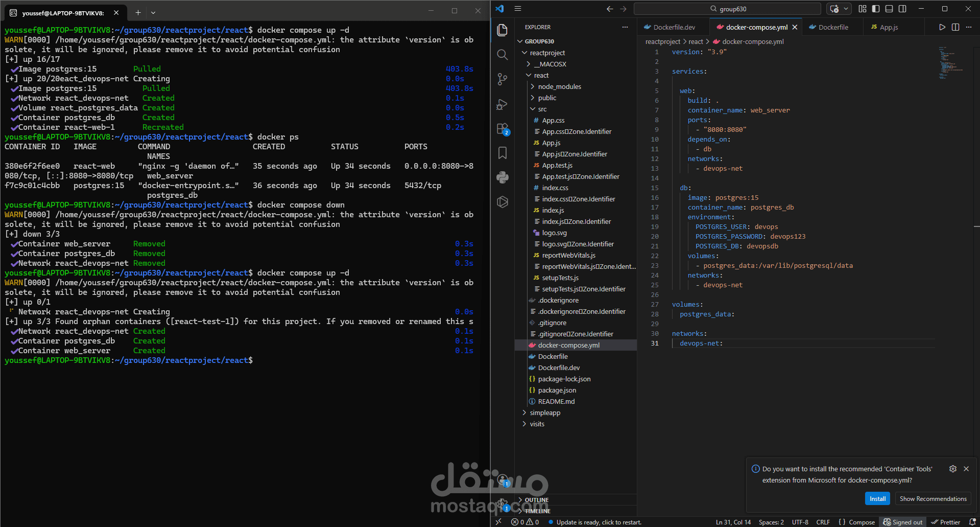Screen dimensions: 980x527
Task: Open README.md in the explorer
Action: pos(556,401)
